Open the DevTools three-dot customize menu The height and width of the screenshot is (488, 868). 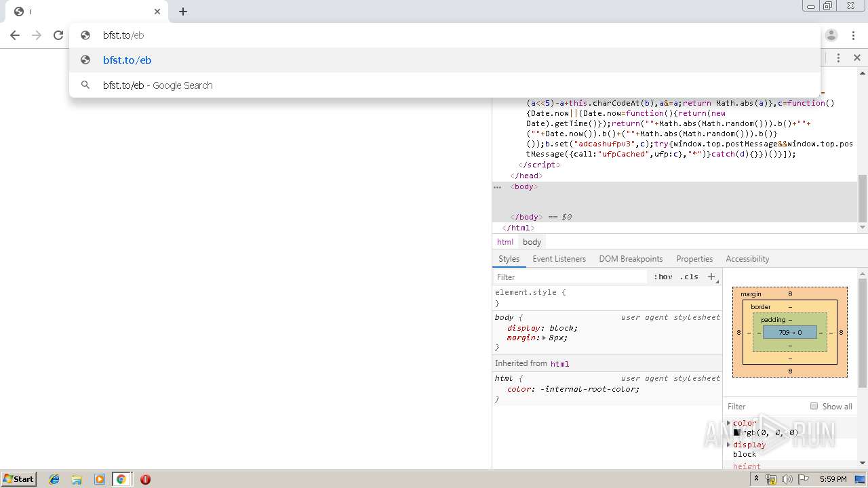pos(839,58)
